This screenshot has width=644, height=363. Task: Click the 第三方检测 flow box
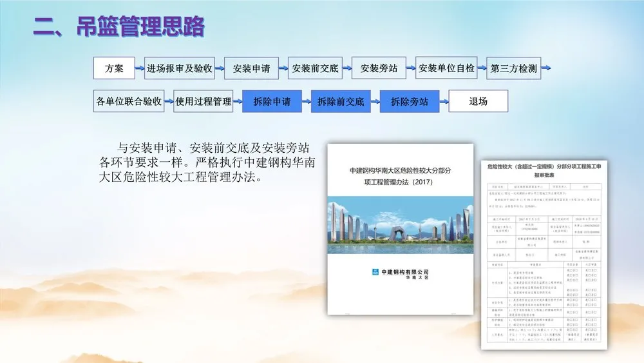[x=514, y=68]
